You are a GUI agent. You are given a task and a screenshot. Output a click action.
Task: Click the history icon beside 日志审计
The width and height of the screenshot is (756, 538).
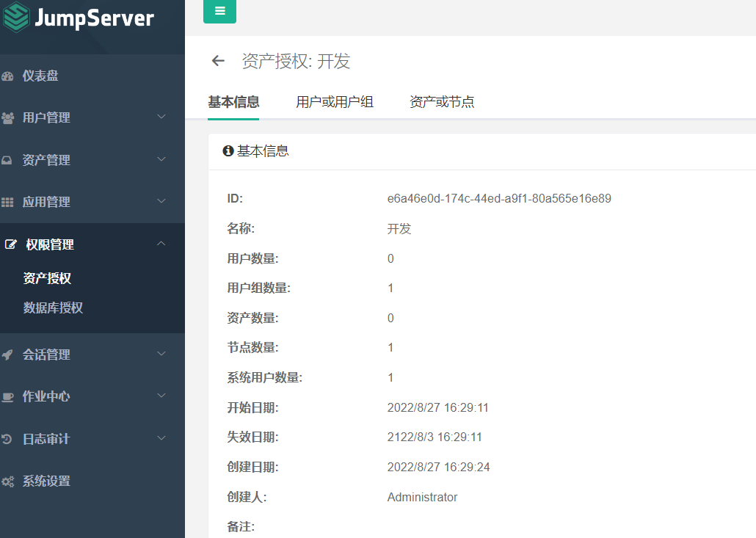7,439
